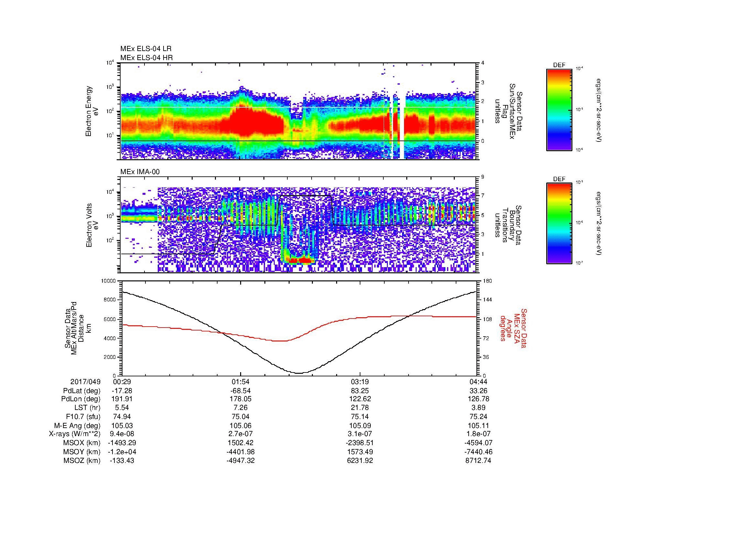Click the 'PdLat (deg)' row label
Screen dimensions: 756x534
[82, 391]
